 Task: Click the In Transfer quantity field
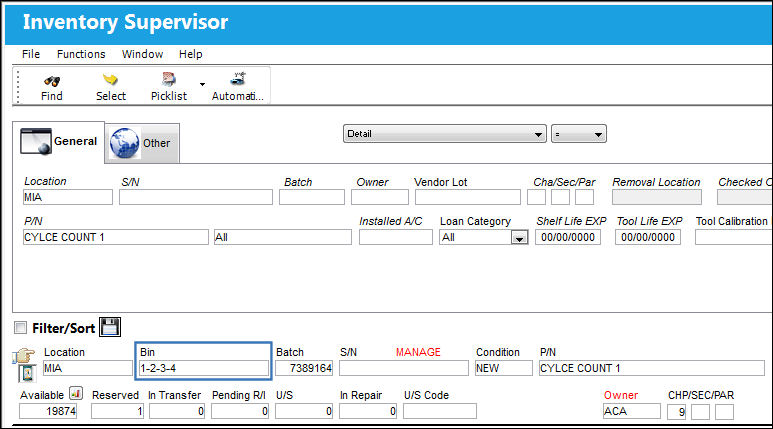click(x=177, y=411)
